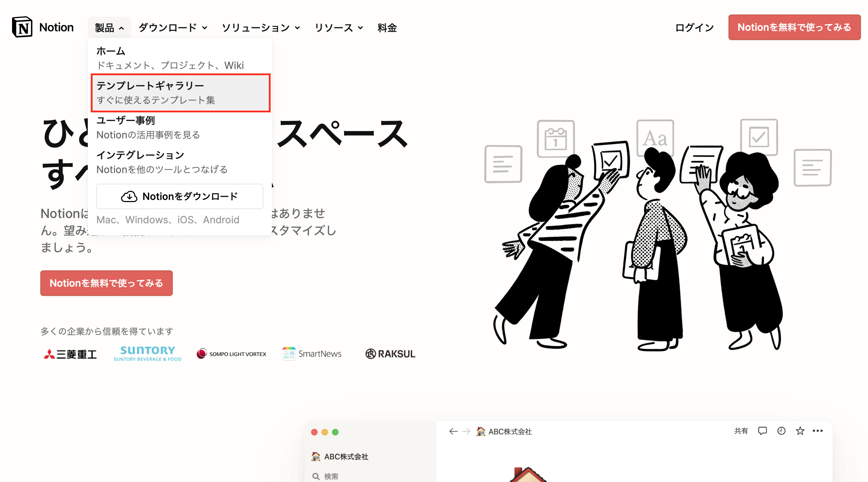Click header Notionを無料で使ってみる button
Viewport: 868px width, 482px height.
794,27
